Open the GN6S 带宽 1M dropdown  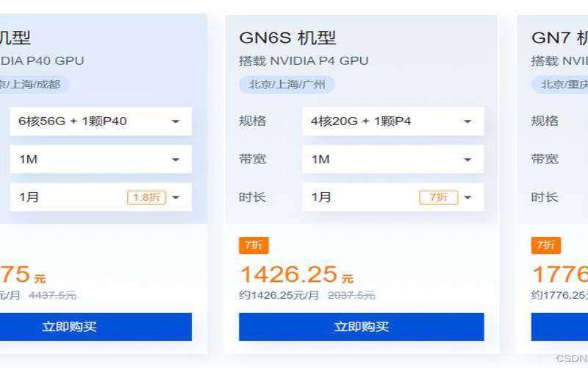click(392, 159)
